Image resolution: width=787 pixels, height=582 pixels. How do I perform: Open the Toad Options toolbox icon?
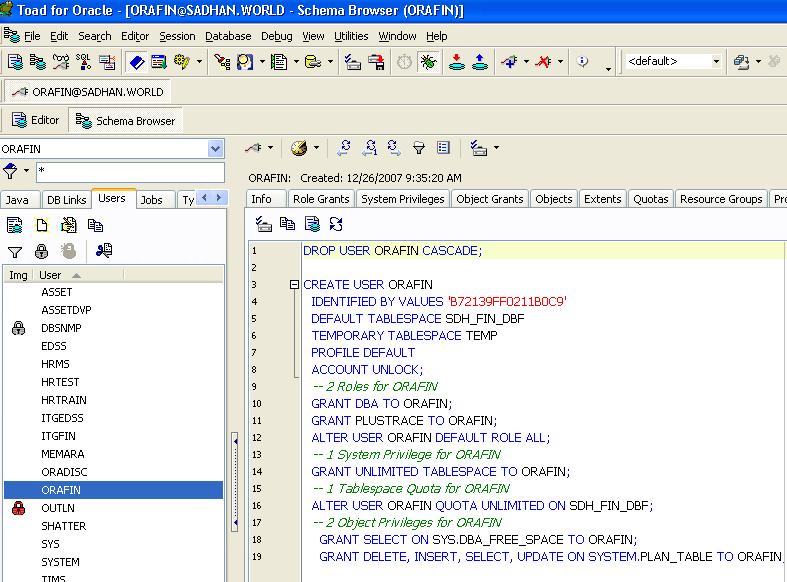click(x=352, y=62)
